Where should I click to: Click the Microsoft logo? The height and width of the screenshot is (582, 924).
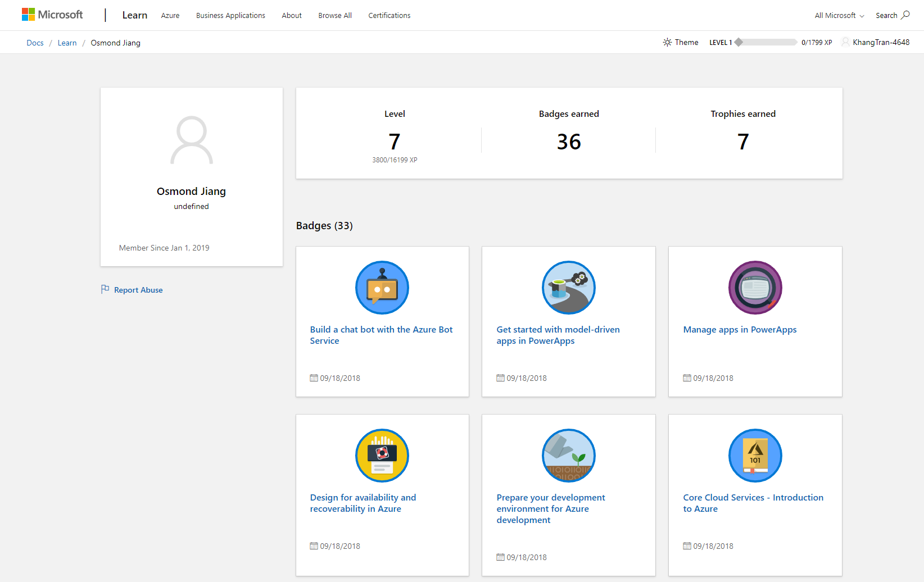coord(52,15)
